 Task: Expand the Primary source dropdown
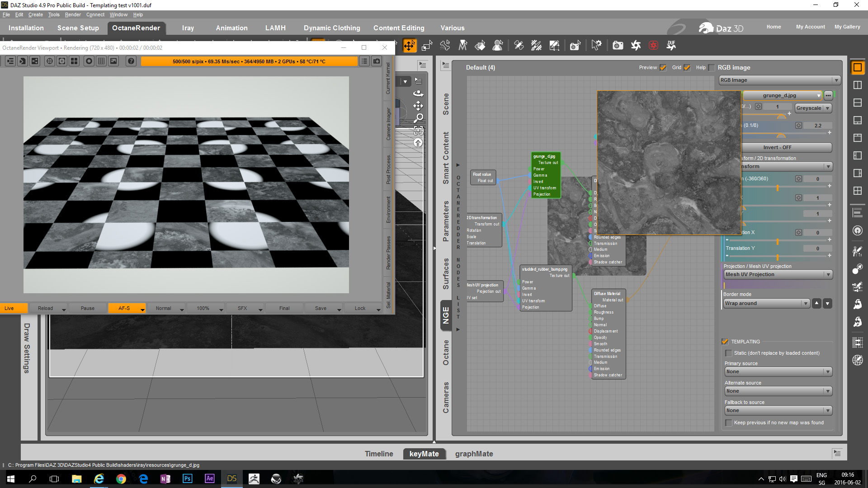pyautogui.click(x=778, y=371)
